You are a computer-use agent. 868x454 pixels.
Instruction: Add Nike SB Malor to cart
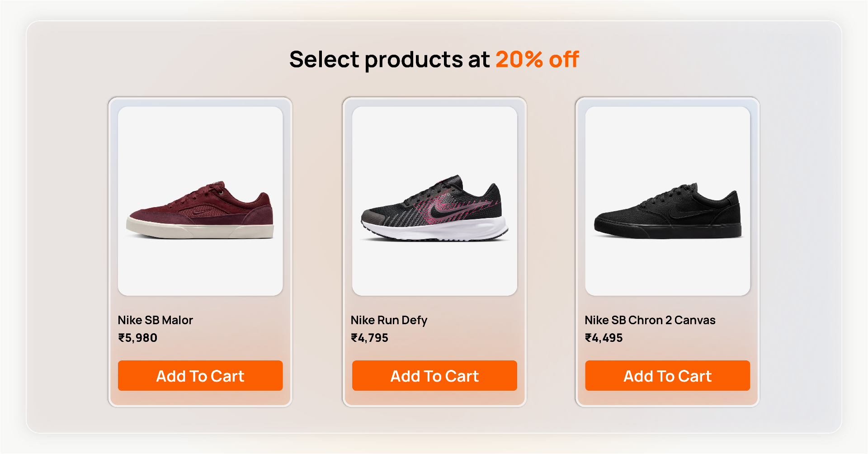click(x=200, y=375)
